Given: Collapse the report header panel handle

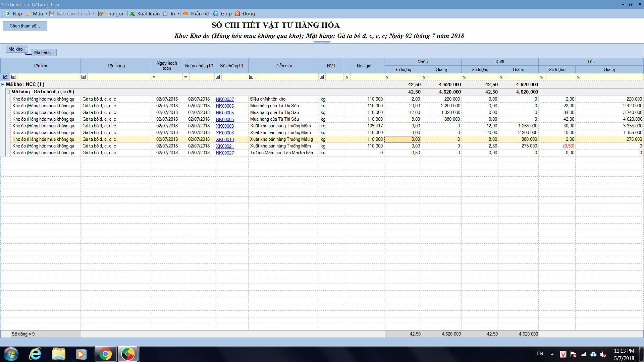Looking at the screenshot, I should click(x=322, y=42).
